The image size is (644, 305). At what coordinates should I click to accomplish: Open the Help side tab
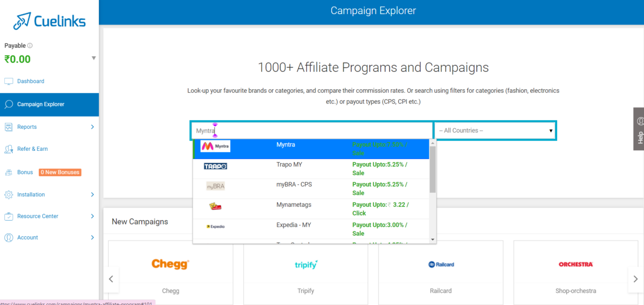pyautogui.click(x=639, y=129)
